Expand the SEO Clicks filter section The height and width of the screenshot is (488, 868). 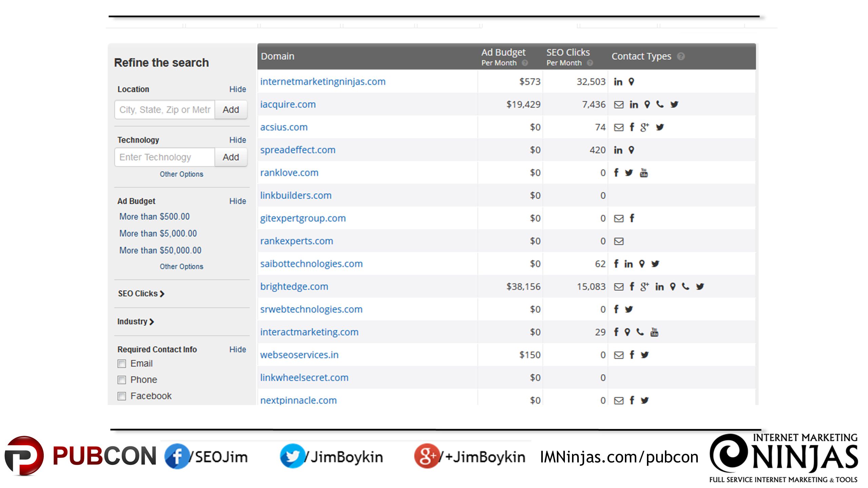pyautogui.click(x=141, y=293)
